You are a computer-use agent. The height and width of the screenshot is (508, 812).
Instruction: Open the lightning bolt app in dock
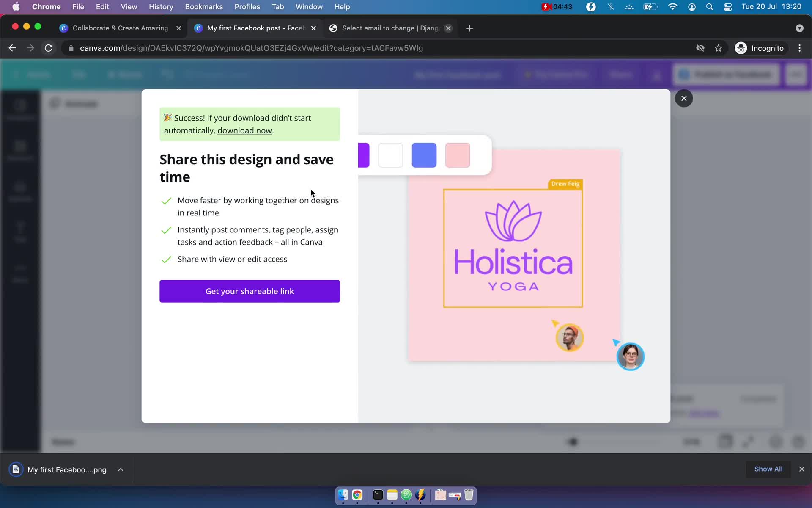tap(420, 494)
